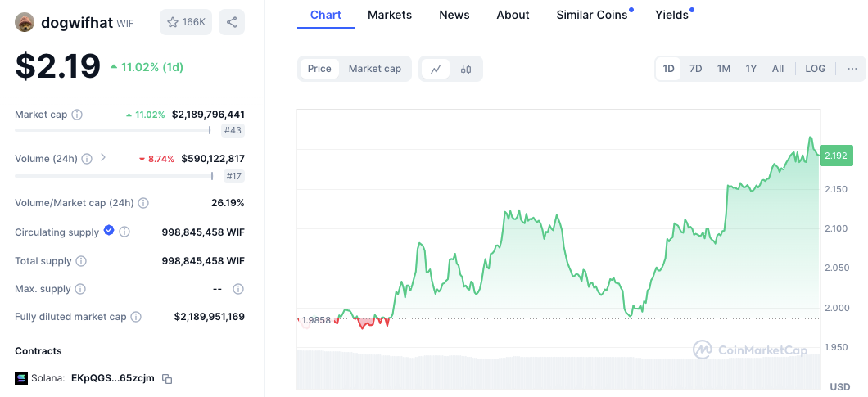Open Fully diluted market cap info icon

(136, 317)
